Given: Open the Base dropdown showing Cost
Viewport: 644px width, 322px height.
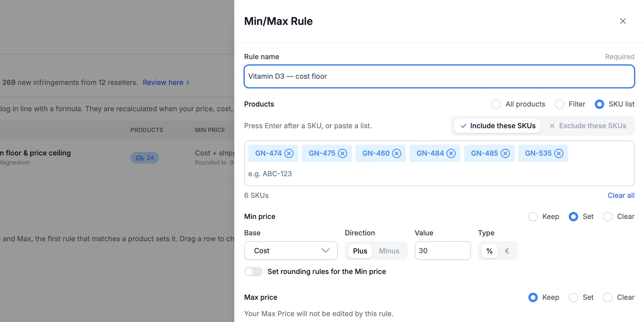Looking at the screenshot, I should pyautogui.click(x=291, y=251).
